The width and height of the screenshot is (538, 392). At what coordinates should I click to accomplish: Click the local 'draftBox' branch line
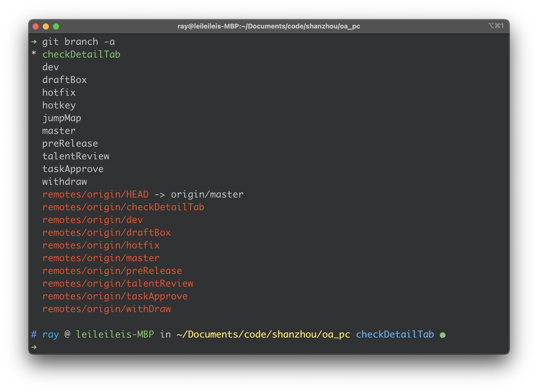[x=64, y=80]
